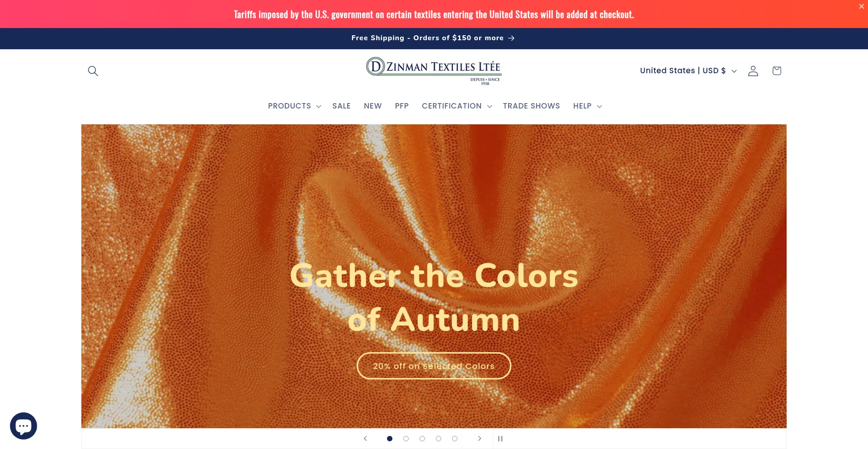
Task: Click the Zinman Textiles logo
Action: point(434,71)
